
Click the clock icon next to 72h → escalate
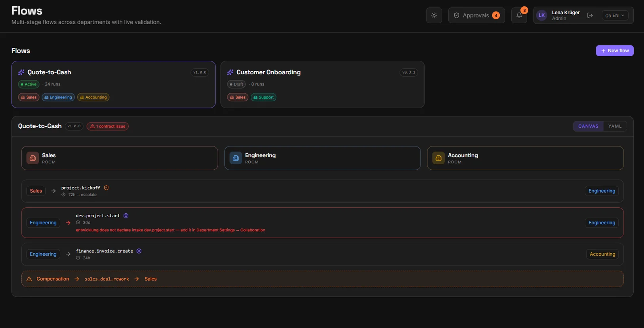(x=63, y=195)
